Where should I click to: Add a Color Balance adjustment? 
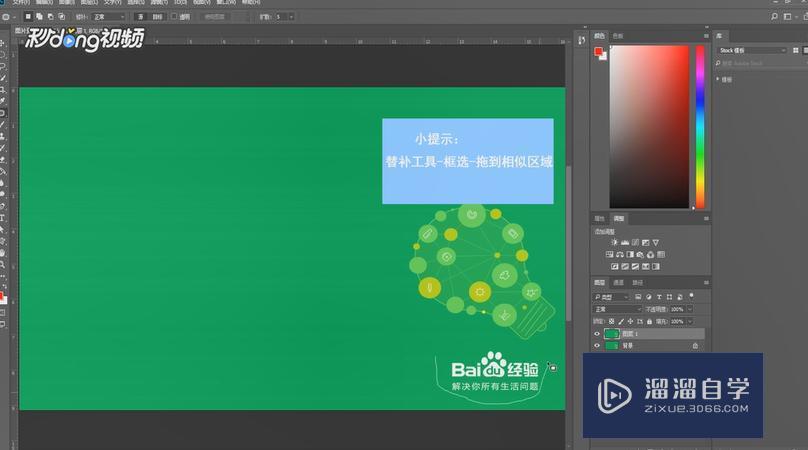(x=620, y=255)
